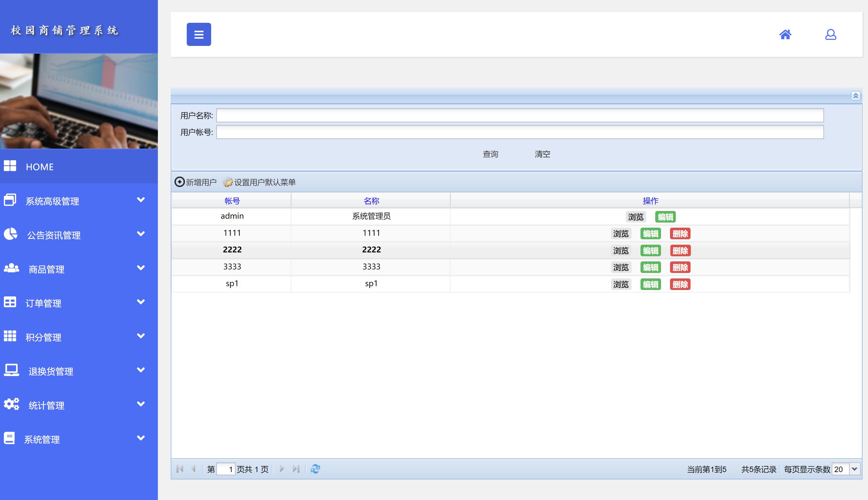Sort by 名称 column header

[371, 201]
